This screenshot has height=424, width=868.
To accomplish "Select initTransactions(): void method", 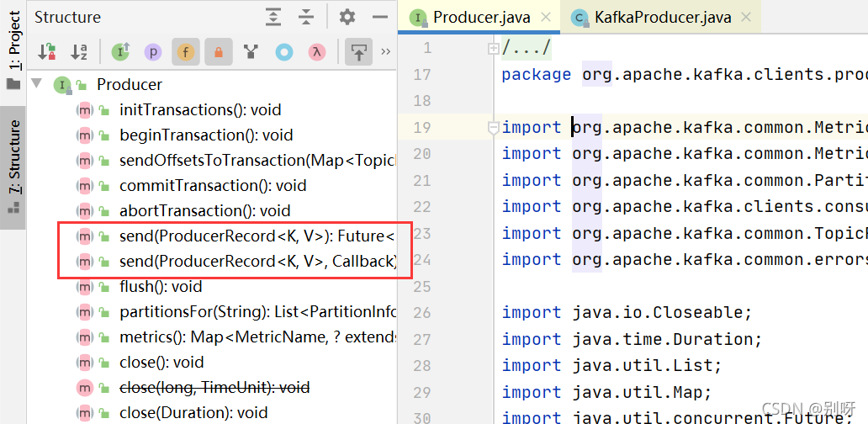I will click(x=200, y=109).
